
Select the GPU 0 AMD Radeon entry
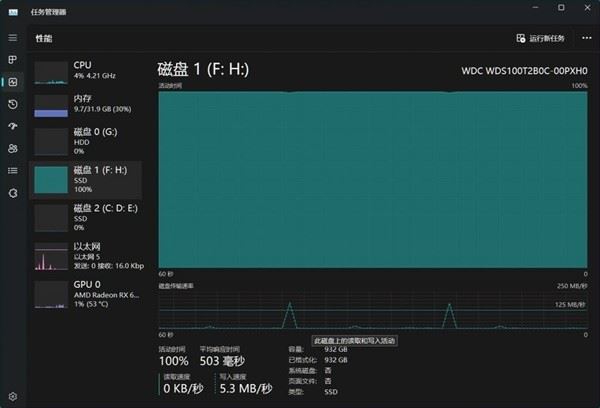(x=86, y=295)
